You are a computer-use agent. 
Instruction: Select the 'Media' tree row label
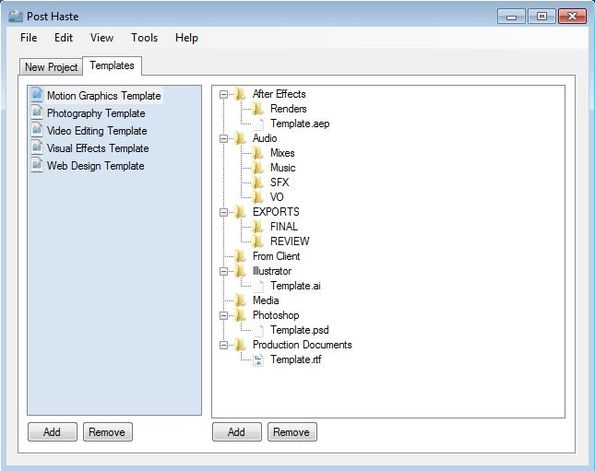click(x=266, y=300)
